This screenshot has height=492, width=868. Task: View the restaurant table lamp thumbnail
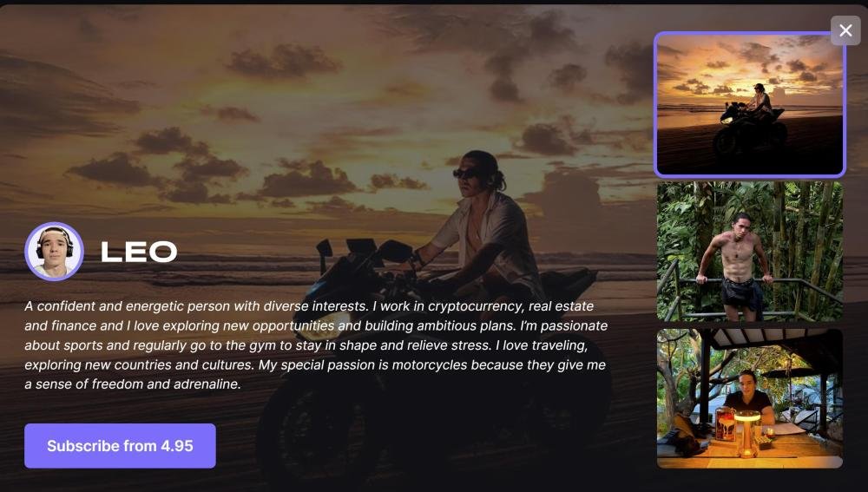(750, 398)
